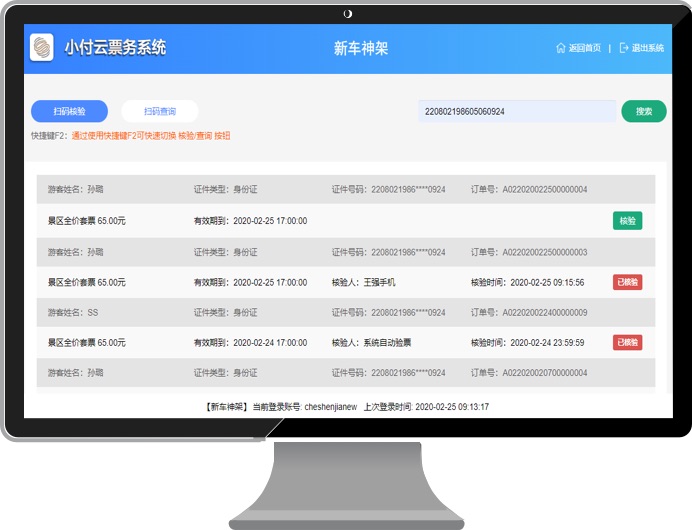Switch to the 扫码查询 tab
The width and height of the screenshot is (692, 530).
tap(160, 112)
